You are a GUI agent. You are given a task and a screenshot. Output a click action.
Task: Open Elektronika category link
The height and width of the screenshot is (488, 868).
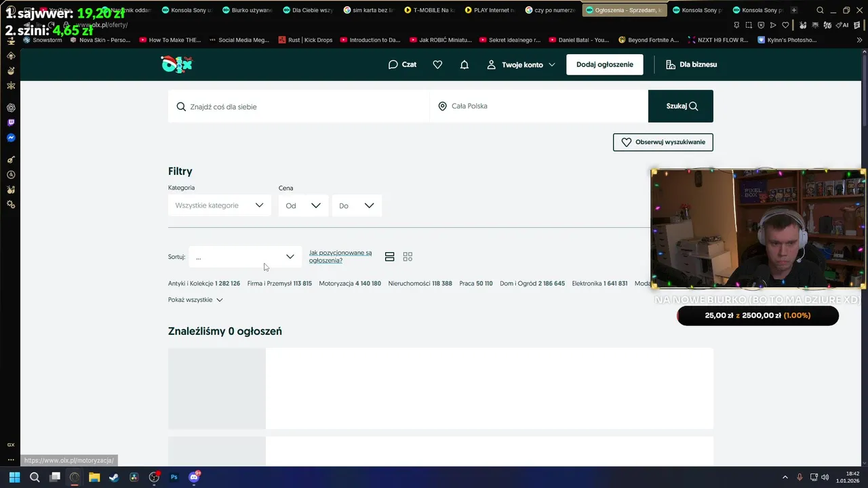[x=599, y=283]
